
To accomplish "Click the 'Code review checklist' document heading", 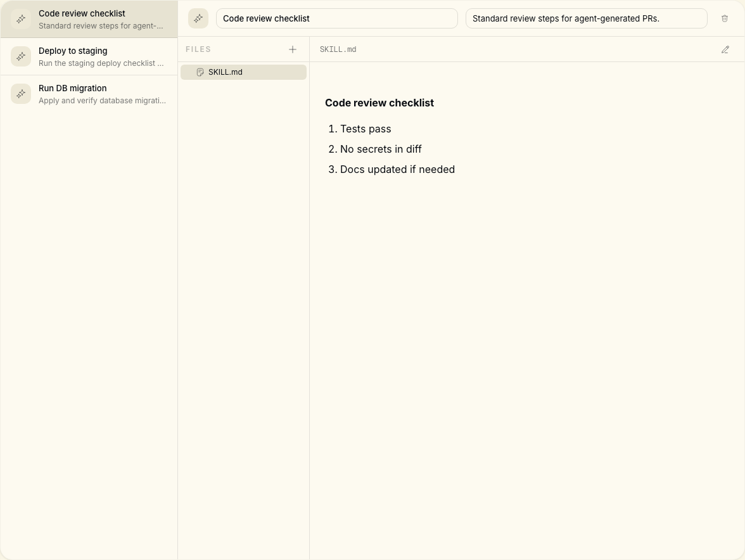I will [379, 103].
